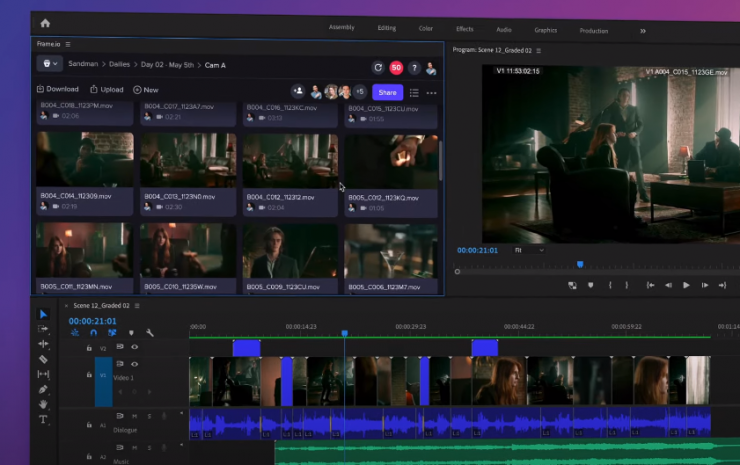Open the Audio workspace tab

(x=504, y=30)
